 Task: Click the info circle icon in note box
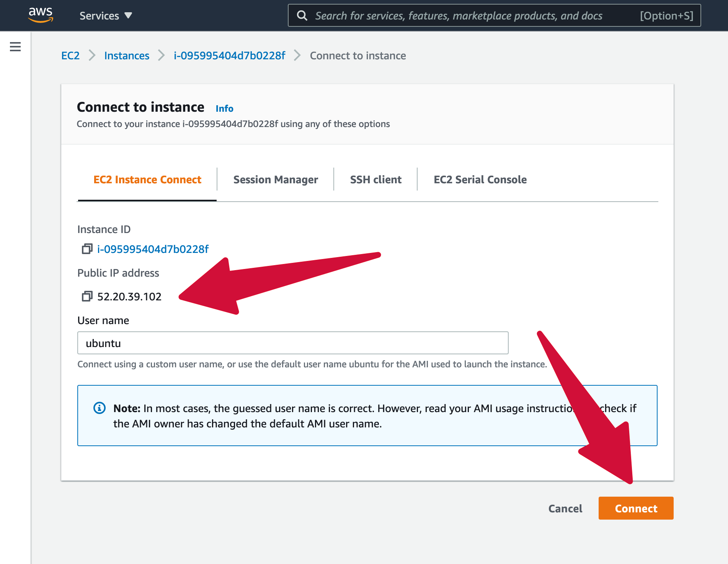pyautogui.click(x=100, y=408)
